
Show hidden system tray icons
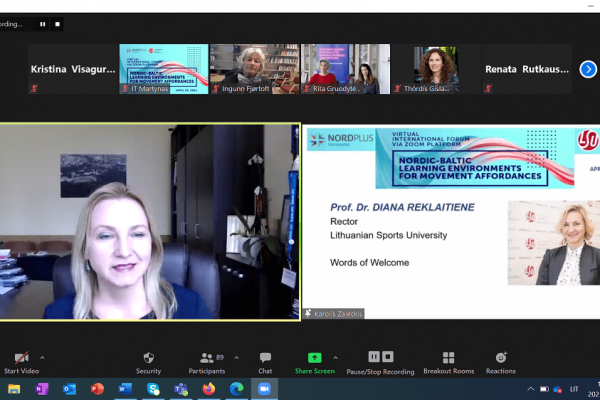point(531,389)
